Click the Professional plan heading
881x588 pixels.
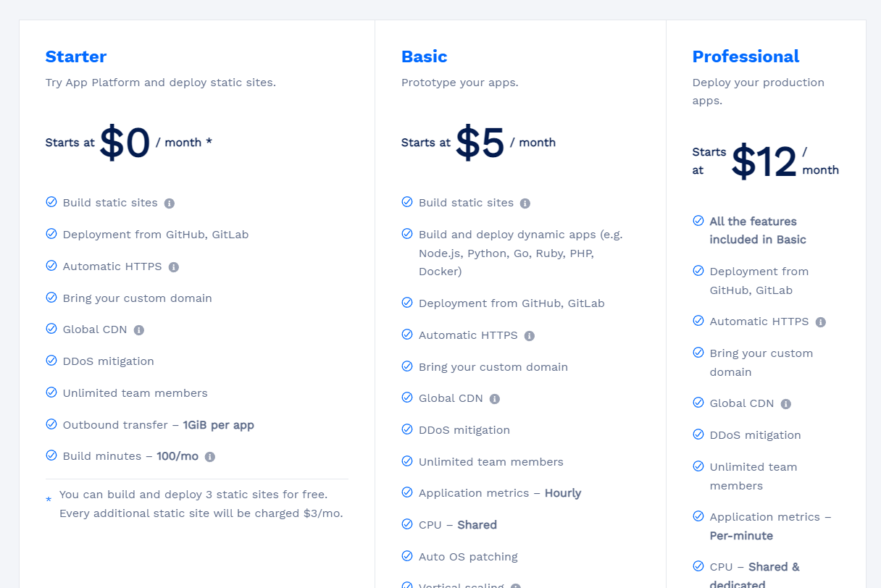746,56
